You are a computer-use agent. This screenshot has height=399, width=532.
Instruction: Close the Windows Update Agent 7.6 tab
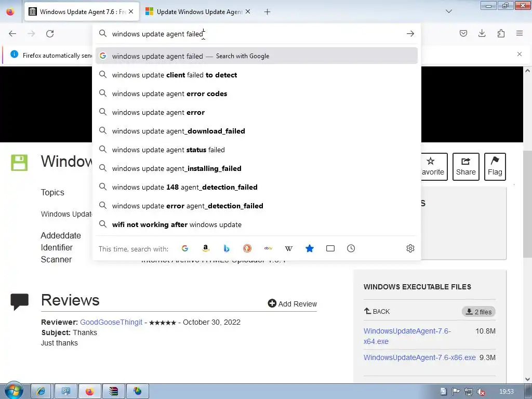tap(131, 11)
